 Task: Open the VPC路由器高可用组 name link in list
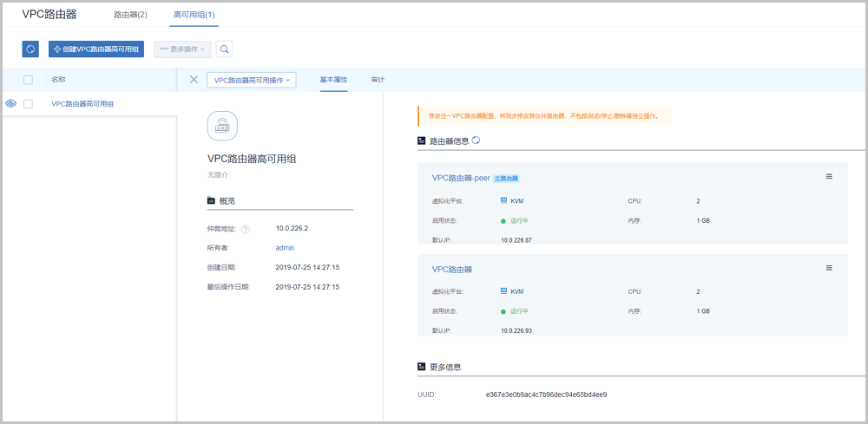click(x=82, y=104)
